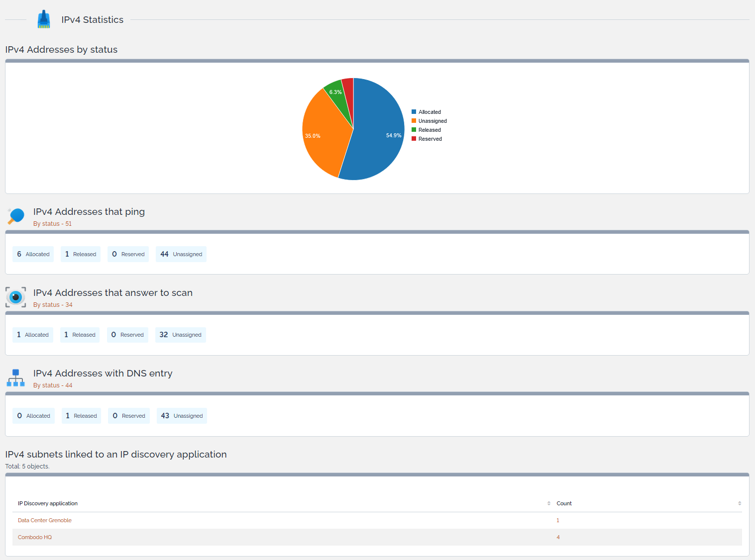Click the green Released legend square
The width and height of the screenshot is (755, 560).
pos(414,130)
